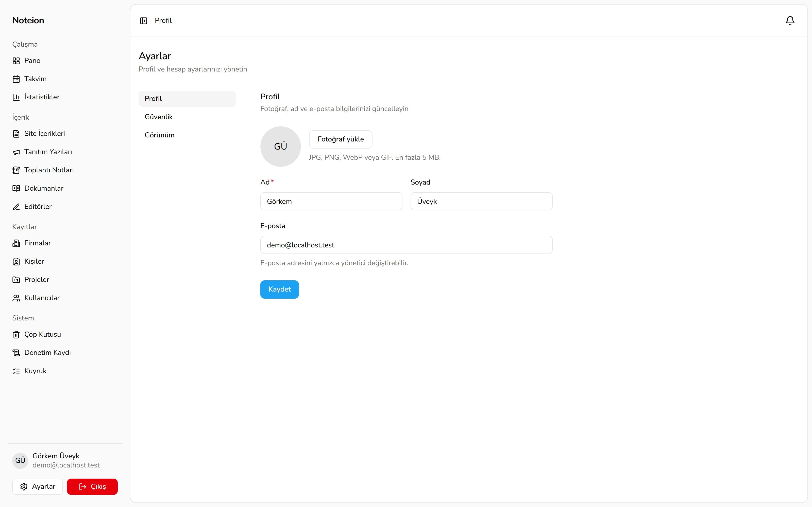Screen dimensions: 812x507
Task: Focus the Soyad input field
Action: coord(481,201)
